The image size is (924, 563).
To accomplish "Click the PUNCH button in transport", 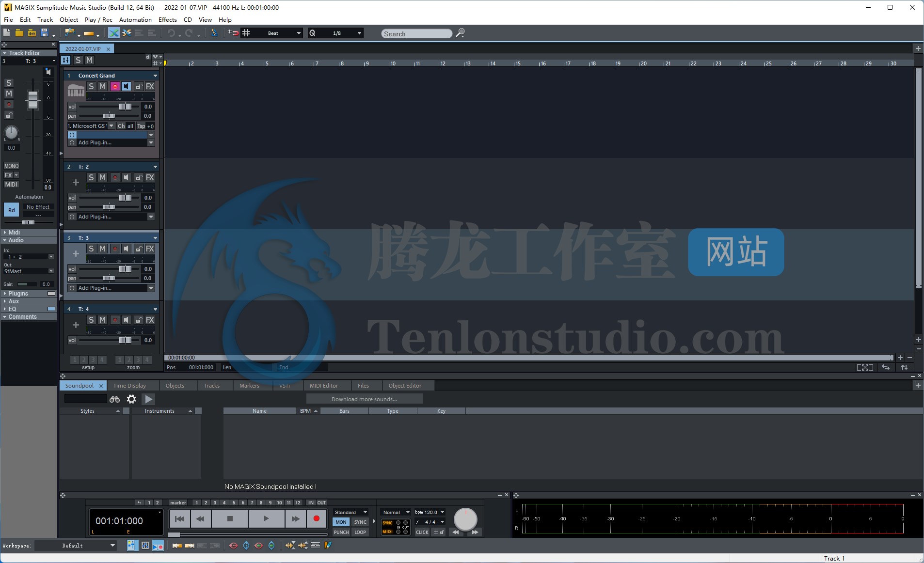I will (x=341, y=532).
